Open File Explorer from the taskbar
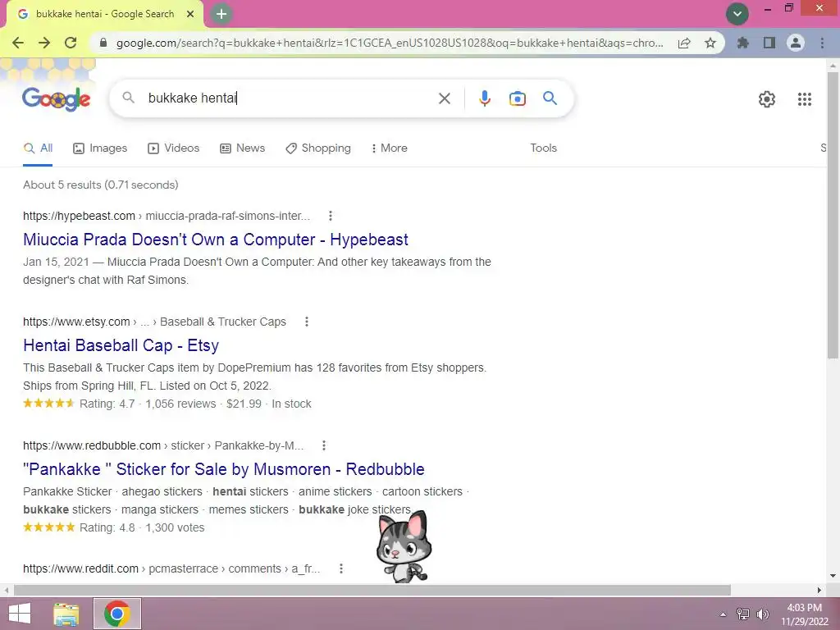Screen dimensions: 840x630 pos(66,614)
